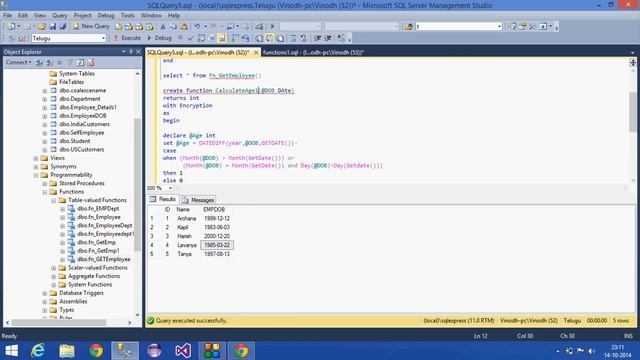Toggle the highlighted Include Actual Execution Plan icon
This screenshot has height=360, width=640.
click(x=222, y=38)
